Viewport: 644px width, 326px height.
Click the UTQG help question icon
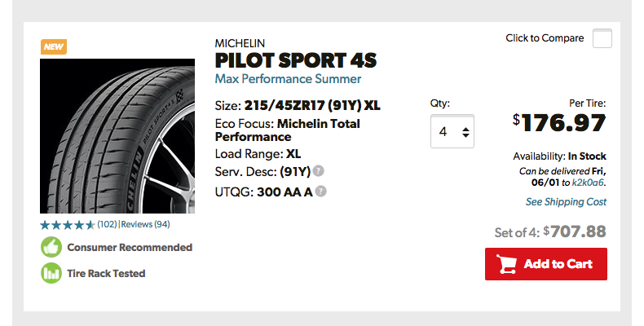point(321,192)
